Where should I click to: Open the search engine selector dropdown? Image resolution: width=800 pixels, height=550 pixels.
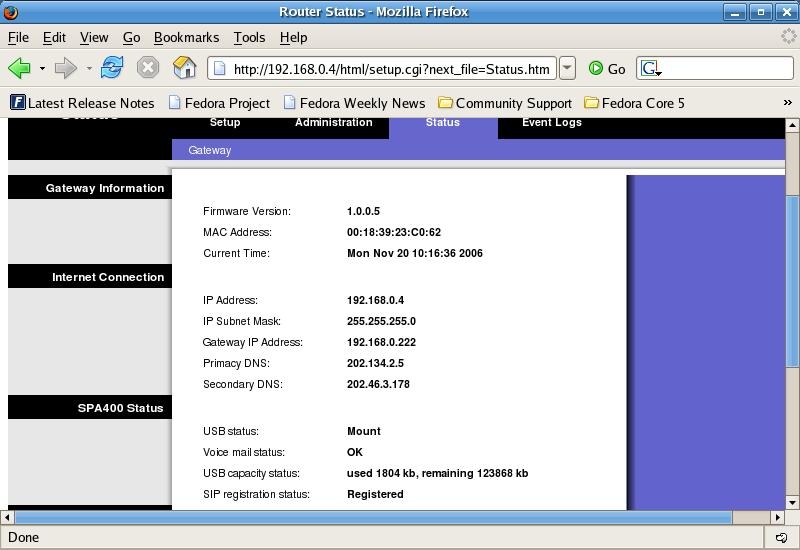coord(651,69)
